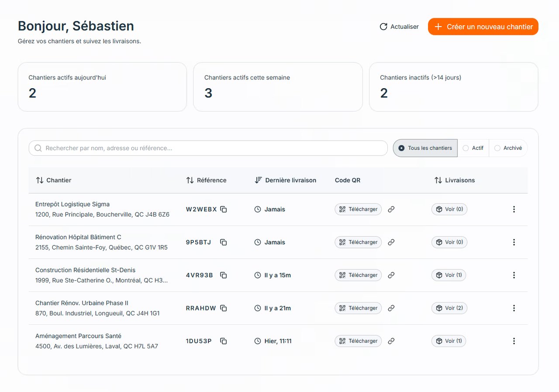Sort the Livraisons column
The height and width of the screenshot is (392, 559).
coord(454,180)
